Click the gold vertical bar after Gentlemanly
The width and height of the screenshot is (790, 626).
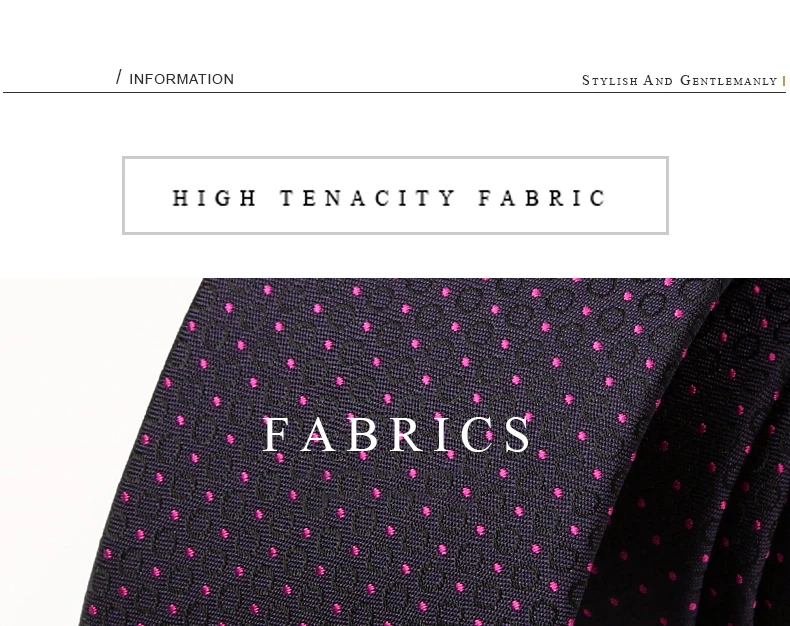click(x=784, y=81)
